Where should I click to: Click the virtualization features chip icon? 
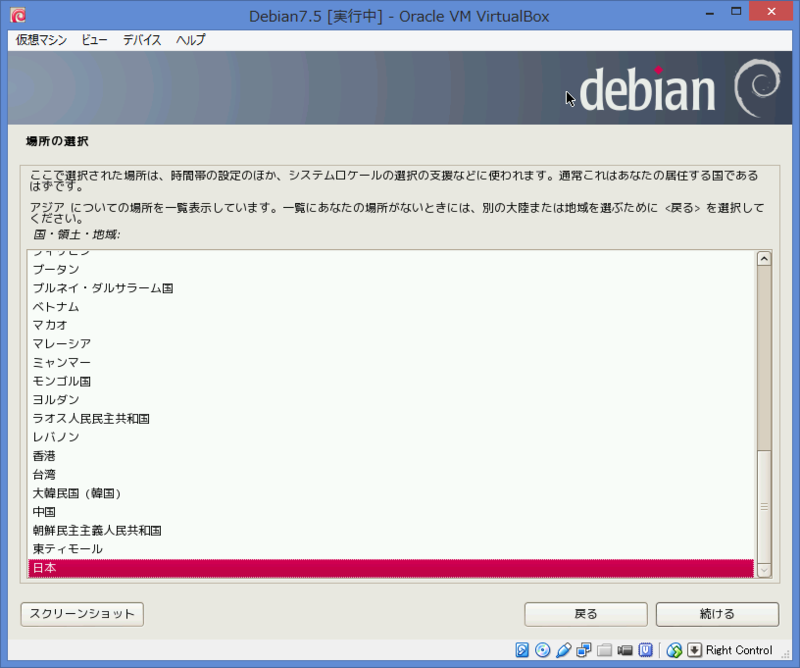645,650
